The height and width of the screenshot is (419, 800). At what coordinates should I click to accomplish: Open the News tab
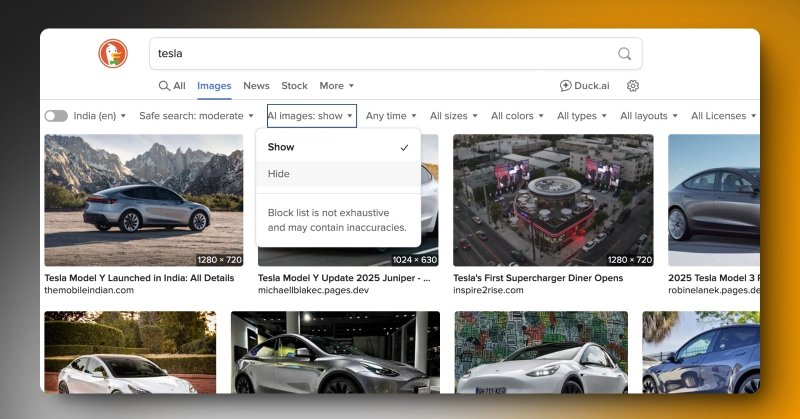[x=256, y=86]
